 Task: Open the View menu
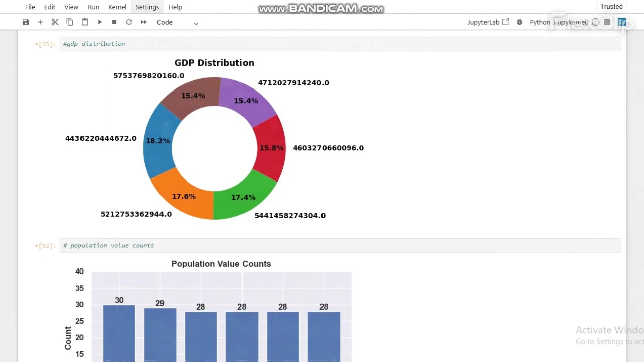[71, 7]
